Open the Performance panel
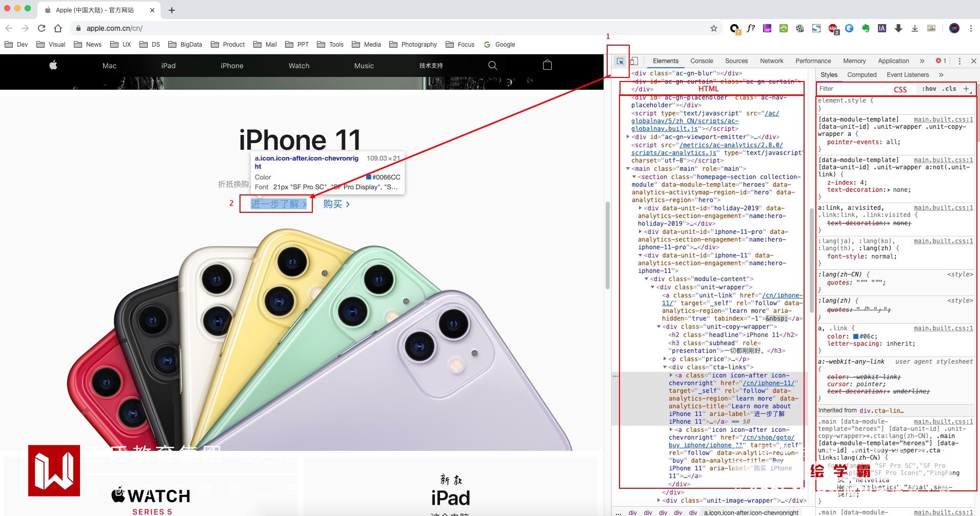Screen dimensions: 980x516 pyautogui.click(x=813, y=61)
